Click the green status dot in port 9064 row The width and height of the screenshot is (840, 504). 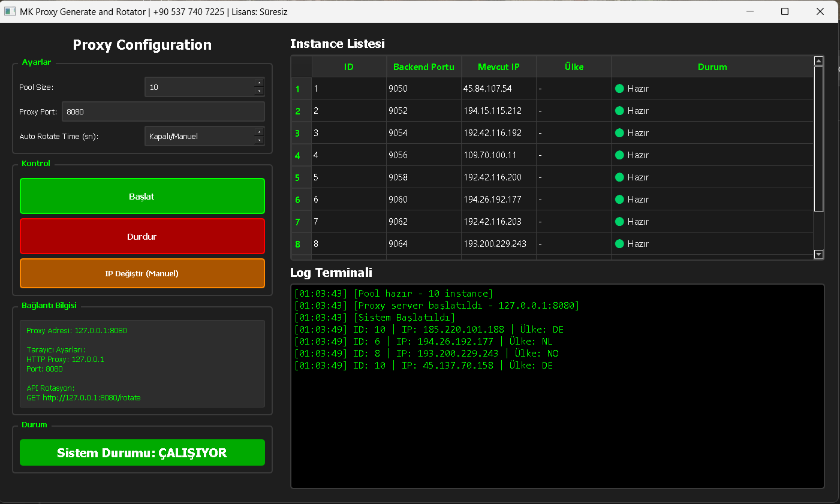coord(619,244)
